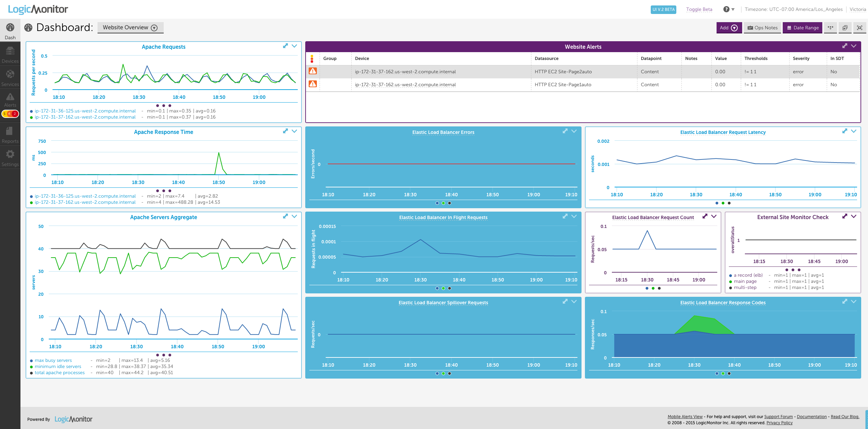
Task: Click the clone dashboard icon
Action: click(x=845, y=28)
